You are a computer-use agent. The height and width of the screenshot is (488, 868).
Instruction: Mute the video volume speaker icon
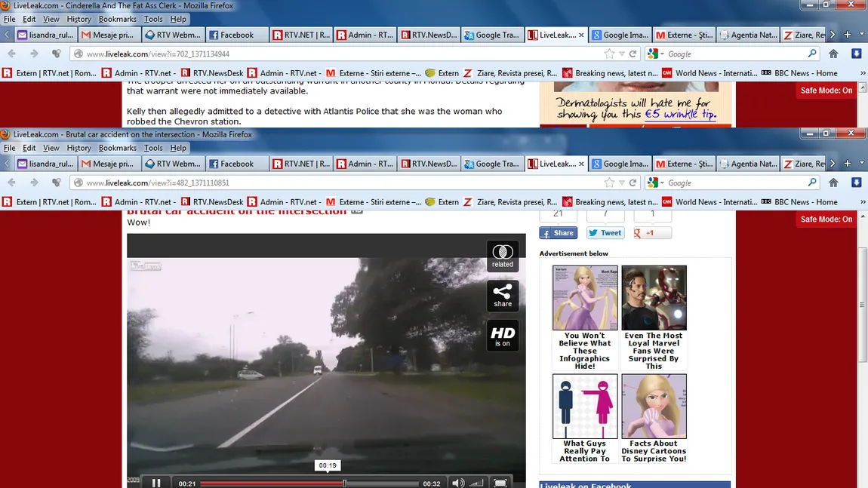pyautogui.click(x=457, y=483)
